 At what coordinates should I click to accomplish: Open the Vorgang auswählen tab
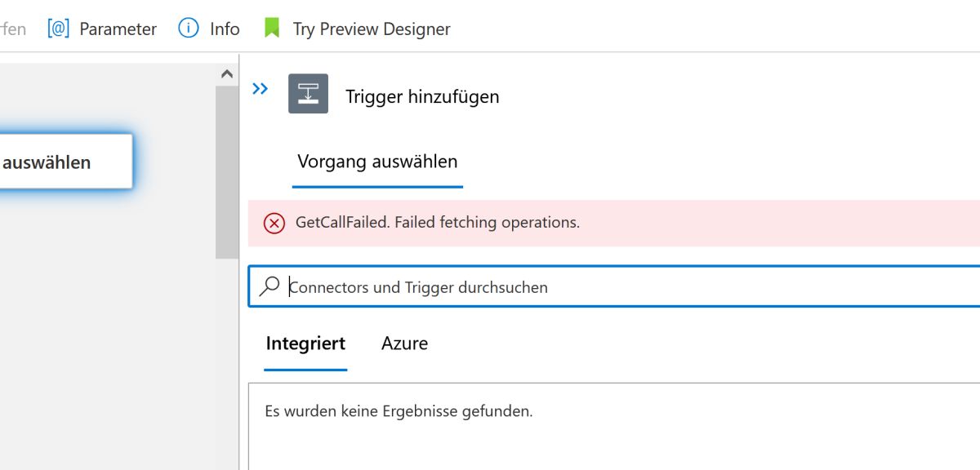point(377,162)
